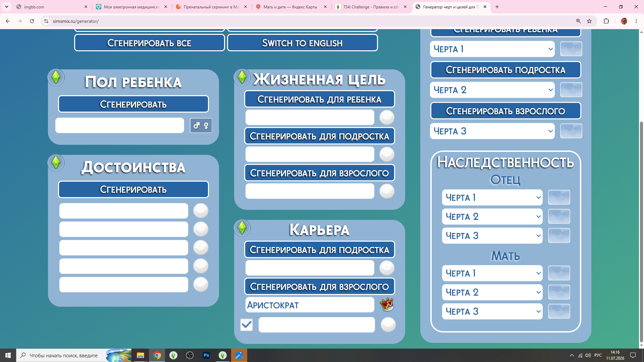Click the teen life goal round icon
The image size is (644, 362).
(x=387, y=155)
